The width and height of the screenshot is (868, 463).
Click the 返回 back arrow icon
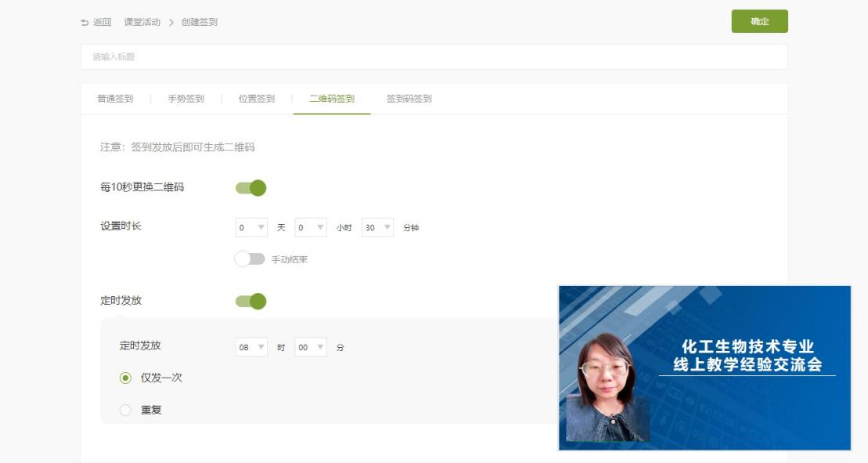pos(85,23)
